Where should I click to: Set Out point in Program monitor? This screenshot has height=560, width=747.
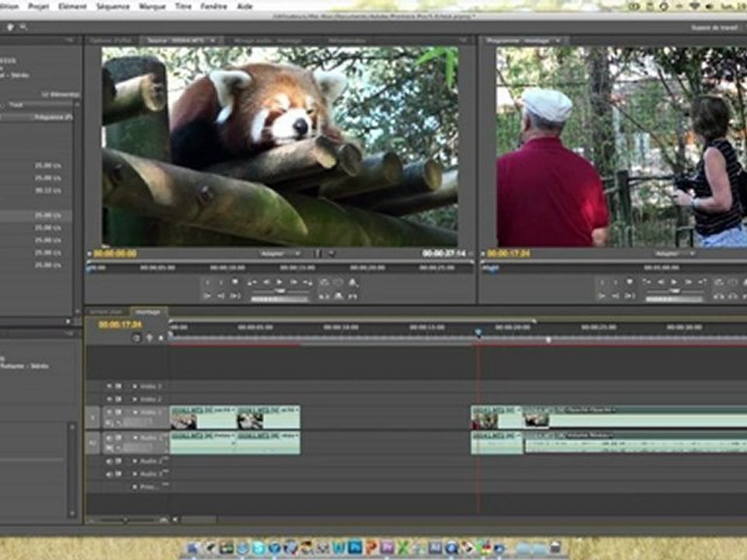click(x=615, y=282)
